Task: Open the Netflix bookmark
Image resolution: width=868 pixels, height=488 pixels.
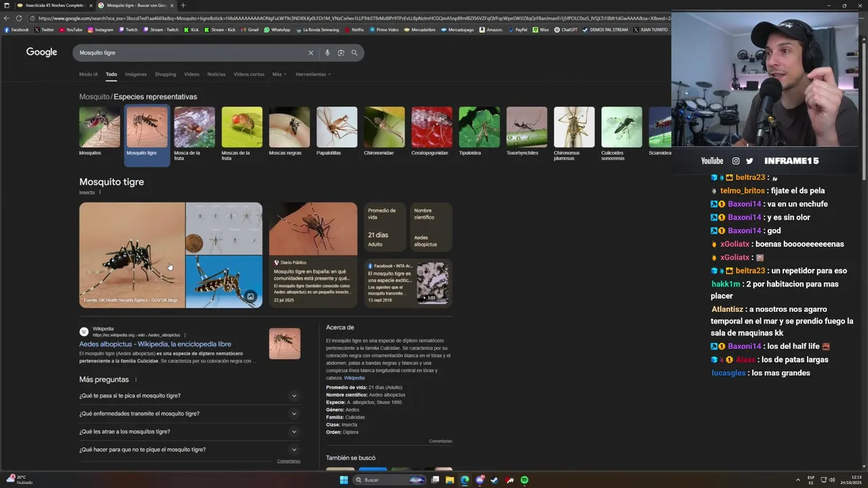Action: coord(354,30)
